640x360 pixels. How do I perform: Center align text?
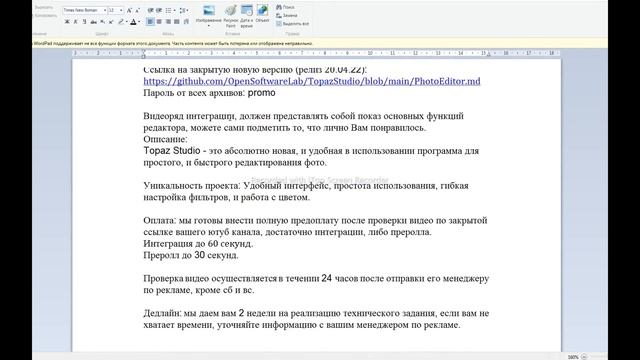tap(159, 22)
